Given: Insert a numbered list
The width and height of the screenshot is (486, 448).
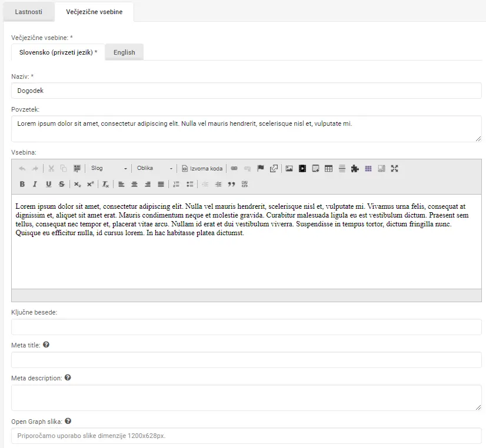Looking at the screenshot, I should point(176,184).
